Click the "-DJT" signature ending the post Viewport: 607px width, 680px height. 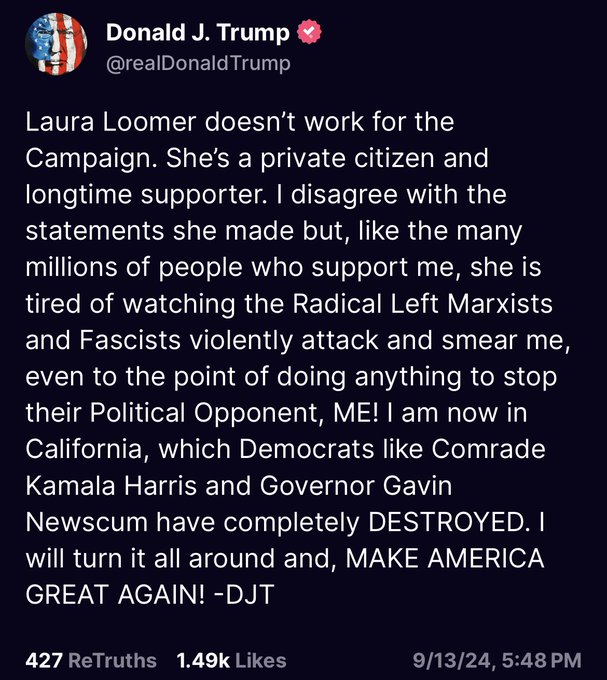point(244,595)
